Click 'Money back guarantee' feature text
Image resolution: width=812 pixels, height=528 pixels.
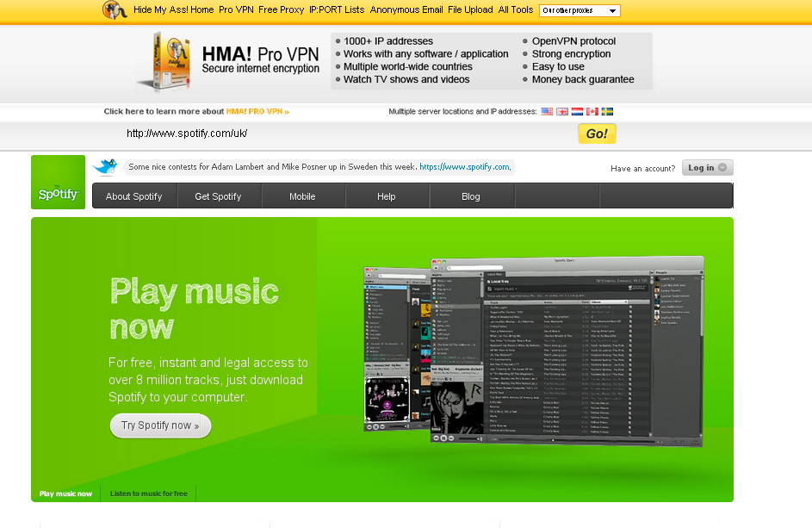click(x=583, y=79)
